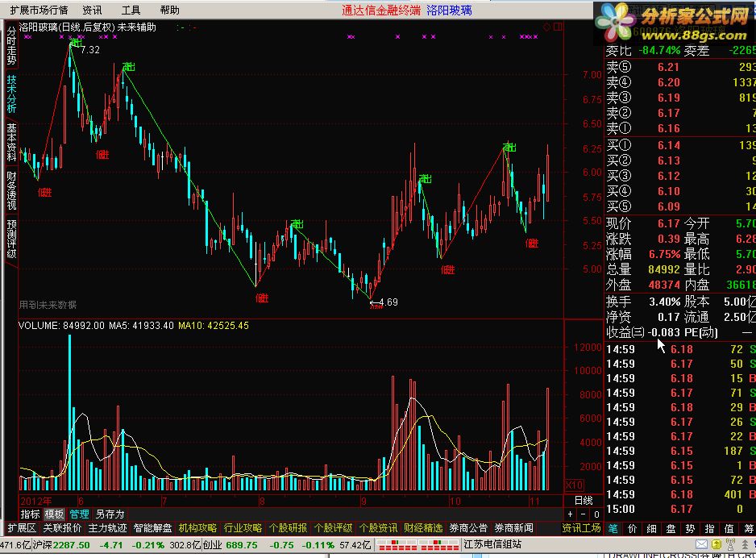
Task: Open the 主力轨迹 tab
Action: [107, 528]
